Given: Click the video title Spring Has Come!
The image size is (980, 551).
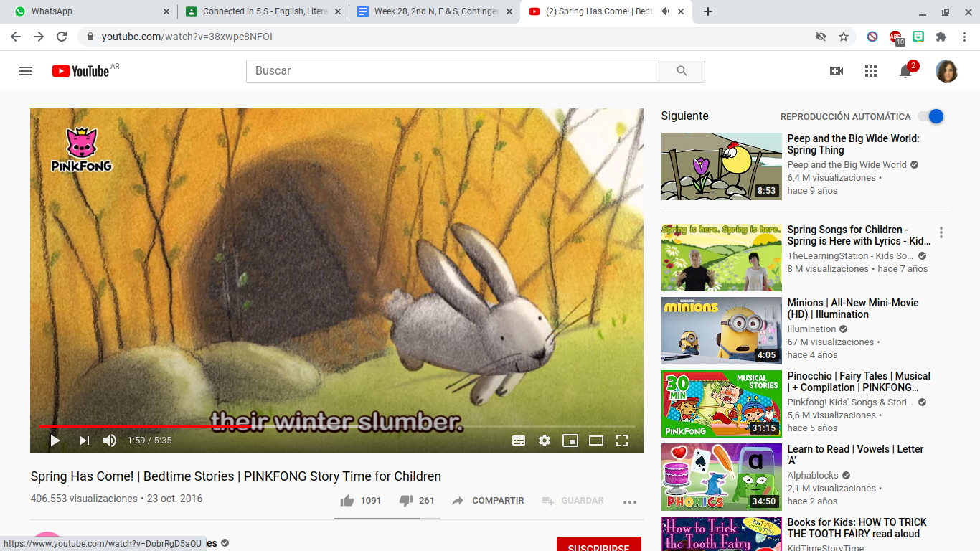Looking at the screenshot, I should click(235, 476).
